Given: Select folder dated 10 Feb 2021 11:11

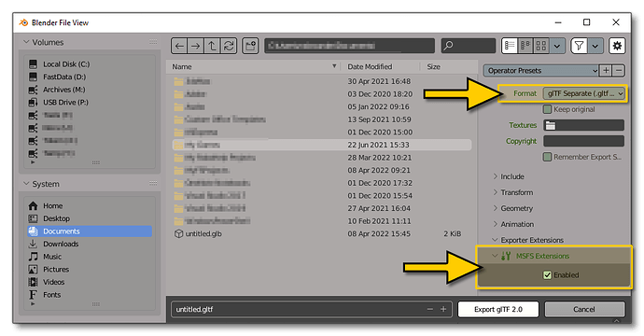Looking at the screenshot, I should coord(322,221).
